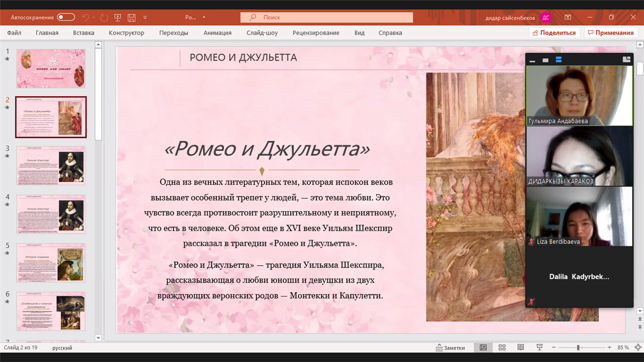Image resolution: width=644 pixels, height=362 pixels.
Task: Toggle the Заметки notes pane
Action: point(450,347)
